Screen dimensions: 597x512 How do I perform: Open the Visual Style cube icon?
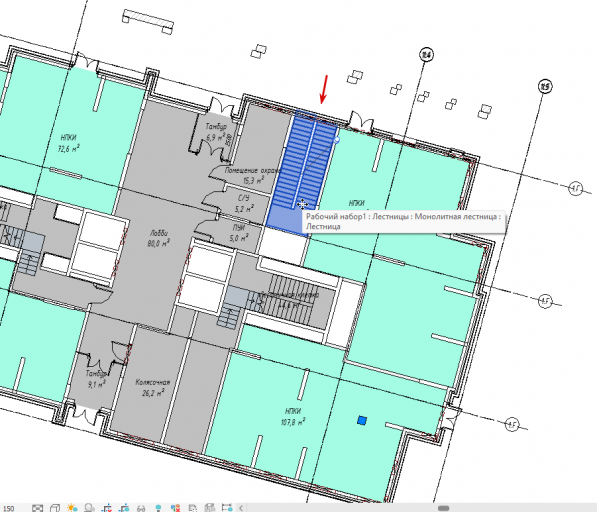(55, 508)
